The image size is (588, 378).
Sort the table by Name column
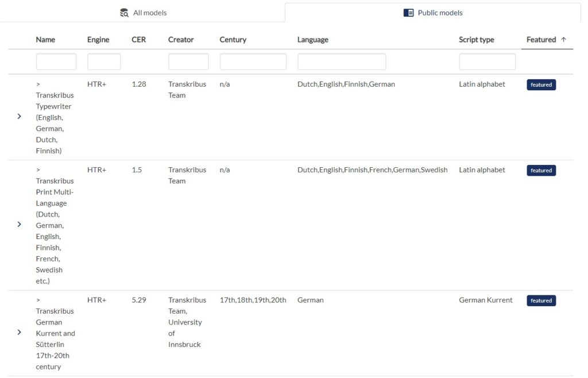tap(45, 40)
